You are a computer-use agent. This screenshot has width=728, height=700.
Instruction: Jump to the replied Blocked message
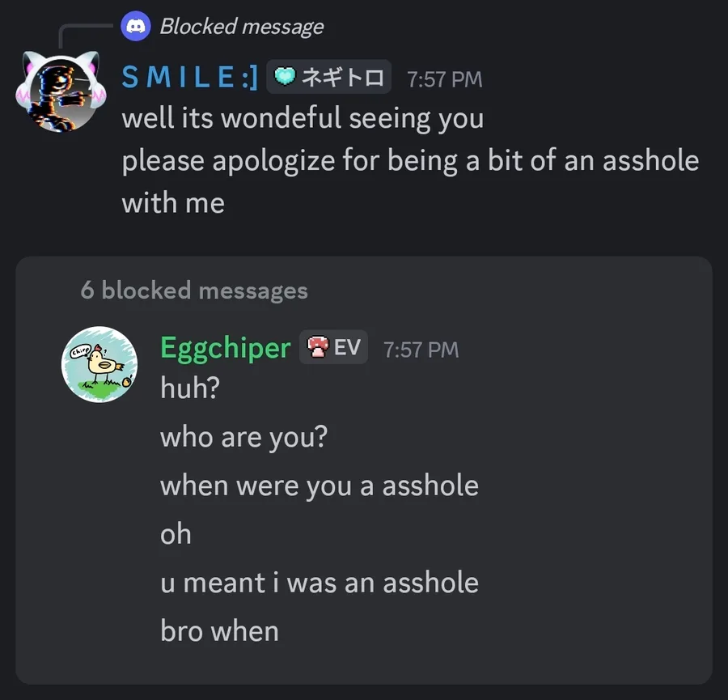pyautogui.click(x=241, y=26)
